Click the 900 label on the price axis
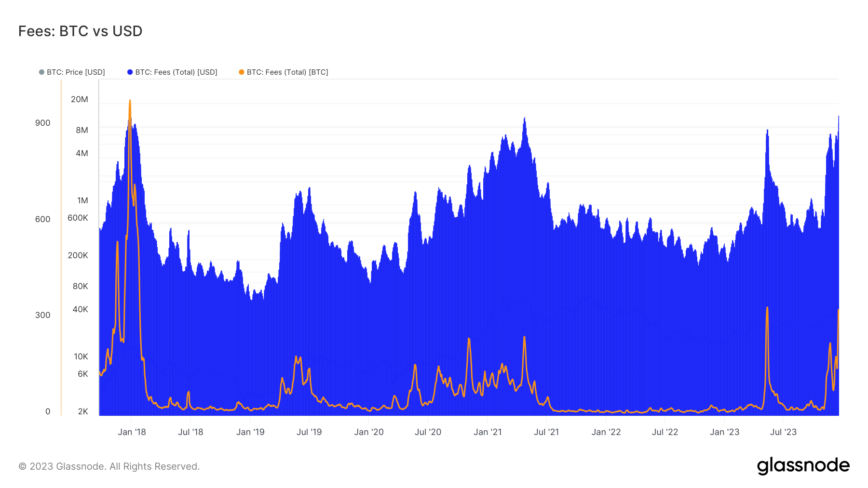The height and width of the screenshot is (488, 868). [43, 123]
